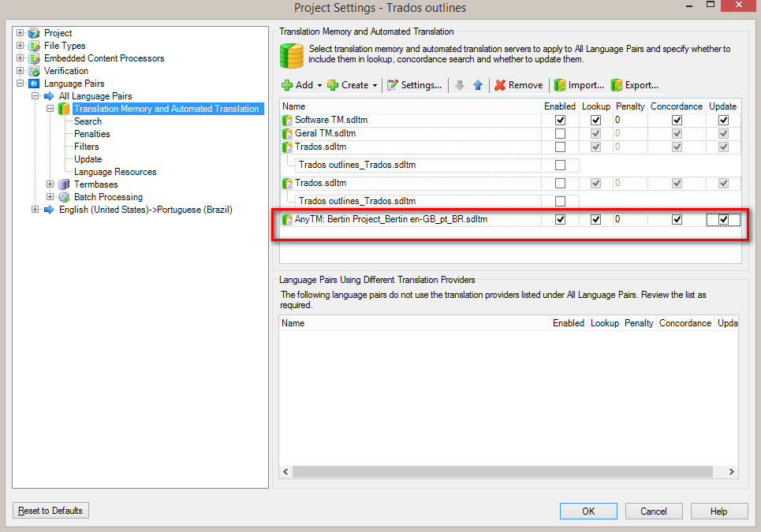Screen dimensions: 761x532
Task: Collapse the Language Pairs node
Action: 20,84
